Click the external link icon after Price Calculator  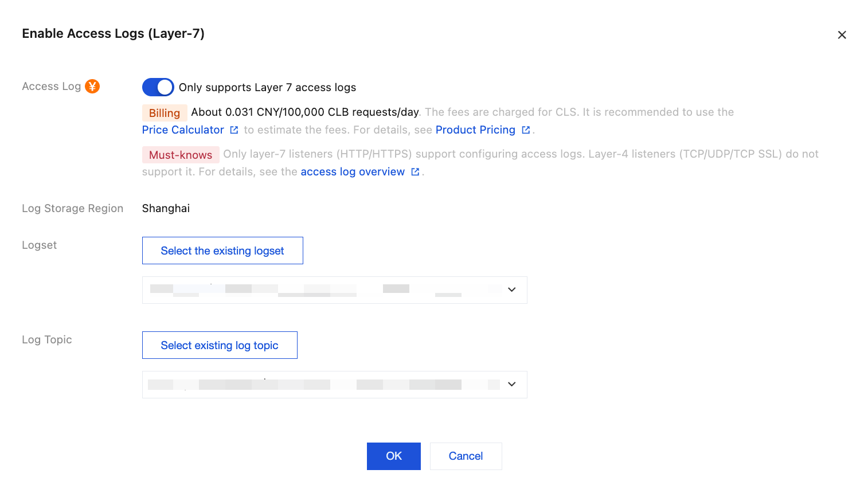(x=234, y=130)
